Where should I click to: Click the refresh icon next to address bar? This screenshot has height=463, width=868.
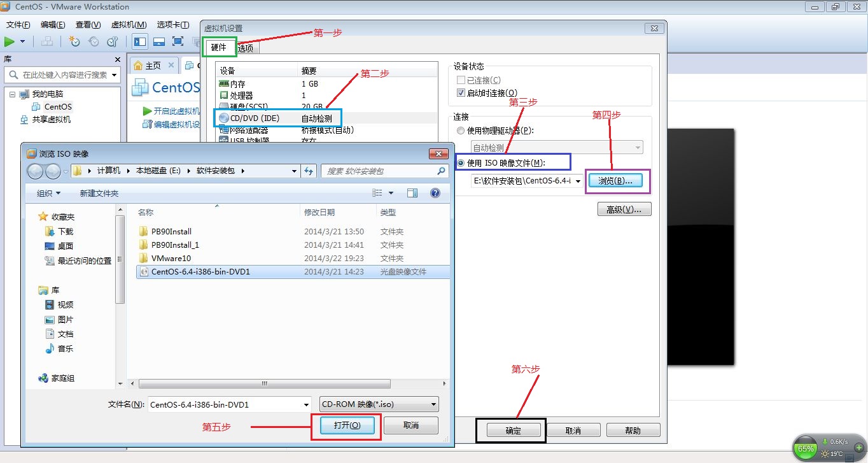(x=309, y=171)
